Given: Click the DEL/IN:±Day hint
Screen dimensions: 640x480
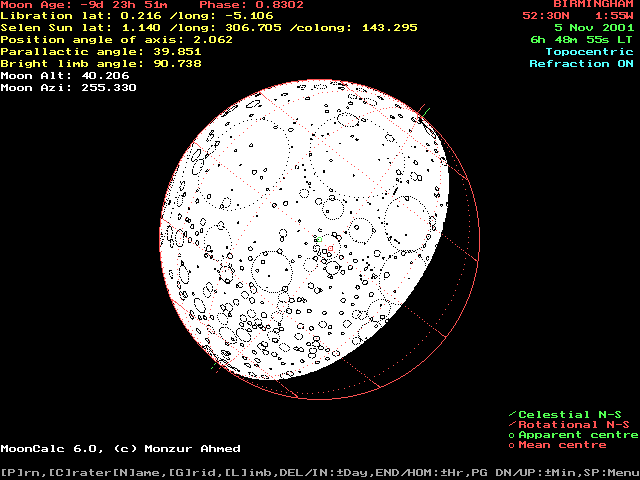Looking at the screenshot, I should (x=324, y=473).
